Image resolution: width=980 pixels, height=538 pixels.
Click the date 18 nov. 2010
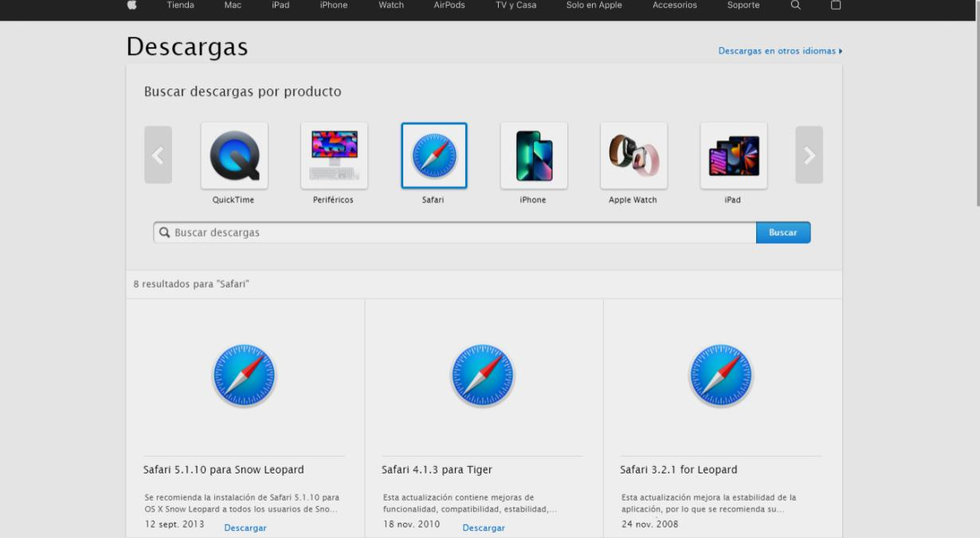coord(411,524)
